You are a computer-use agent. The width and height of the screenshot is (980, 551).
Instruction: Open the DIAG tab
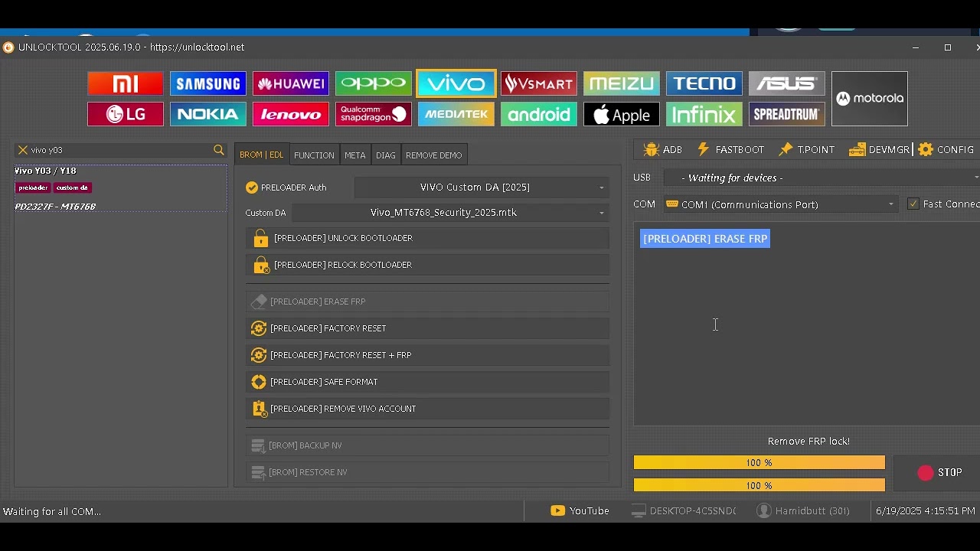tap(386, 155)
